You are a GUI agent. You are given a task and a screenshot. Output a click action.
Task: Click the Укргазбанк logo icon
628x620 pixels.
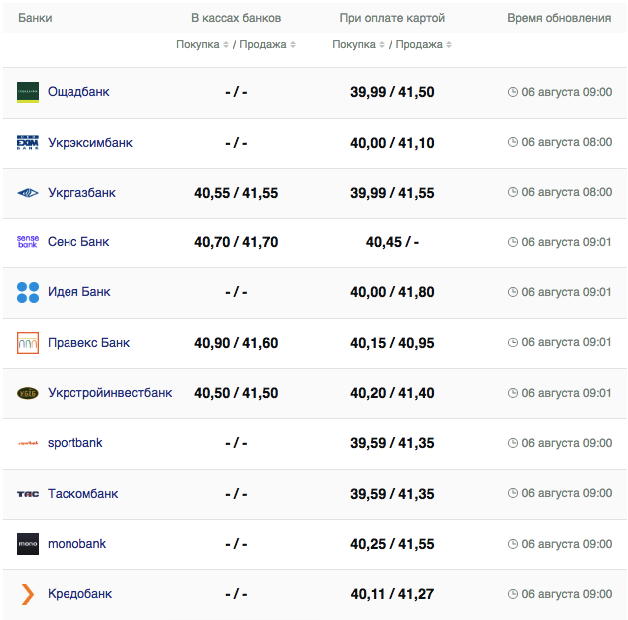tap(28, 193)
